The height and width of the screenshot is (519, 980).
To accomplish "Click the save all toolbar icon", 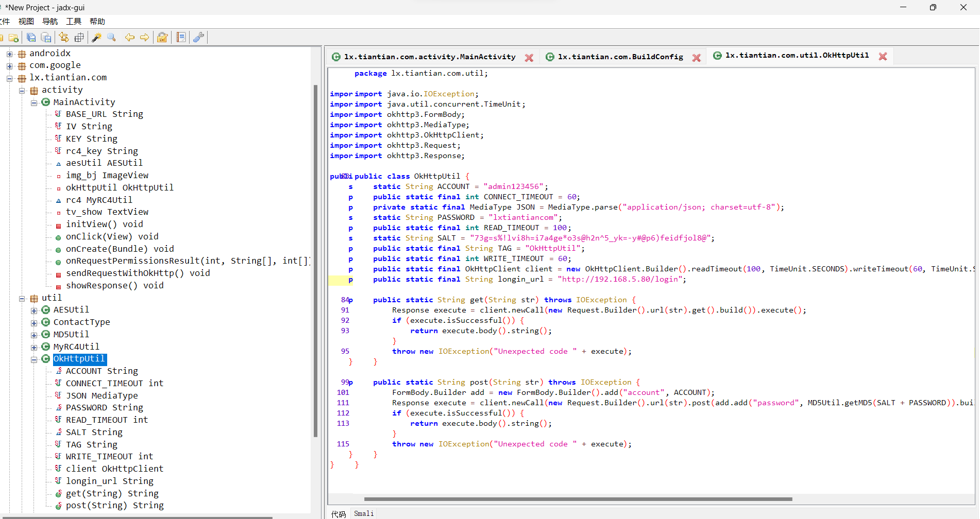I will point(31,38).
